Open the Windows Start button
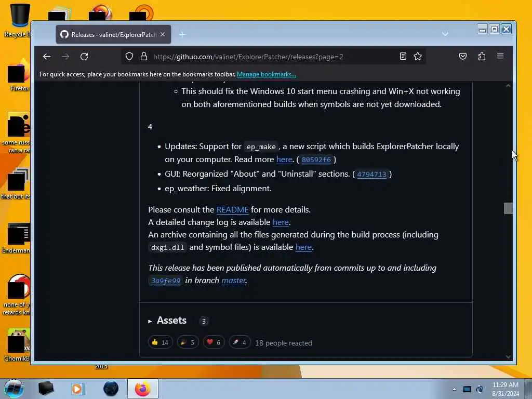Screen dimensions: 532x399 click(x=14, y=389)
